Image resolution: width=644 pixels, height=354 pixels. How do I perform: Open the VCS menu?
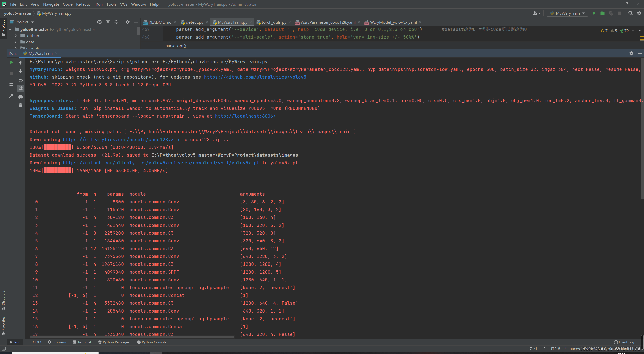(x=124, y=4)
